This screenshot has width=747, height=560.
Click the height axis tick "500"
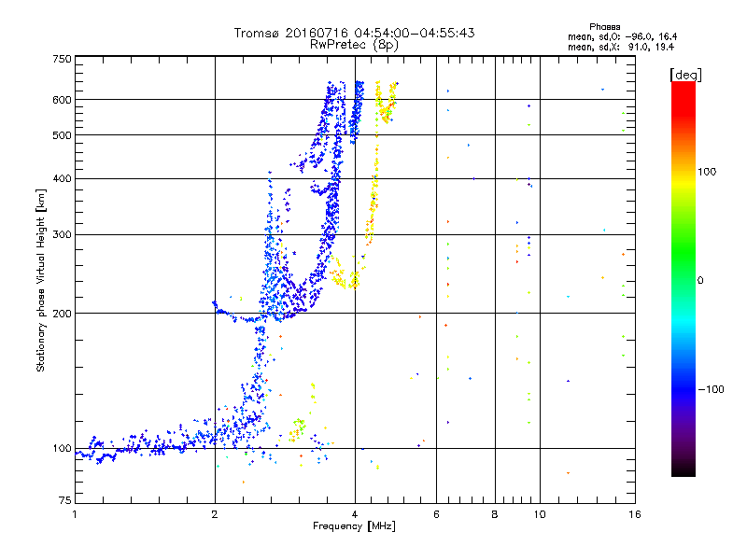point(63,135)
